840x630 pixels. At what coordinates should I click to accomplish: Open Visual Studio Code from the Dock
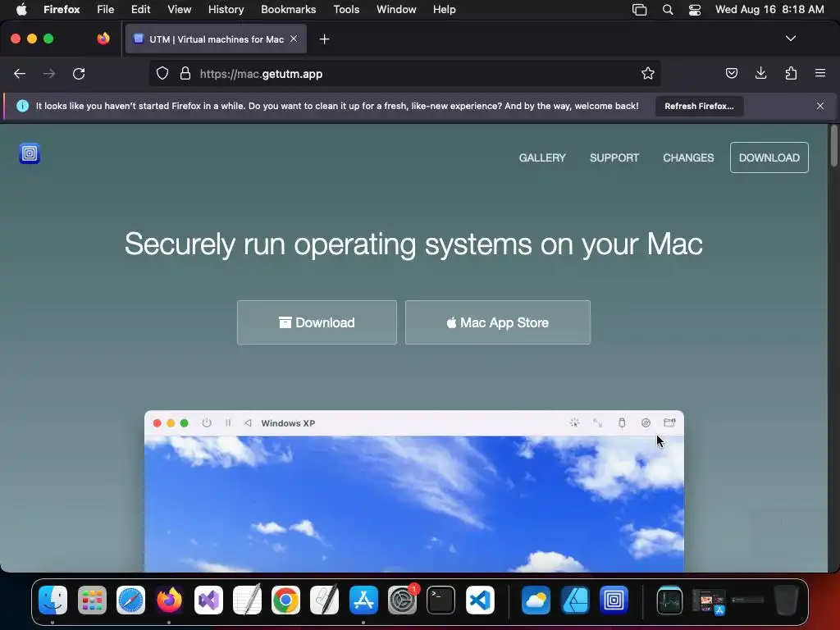(480, 600)
